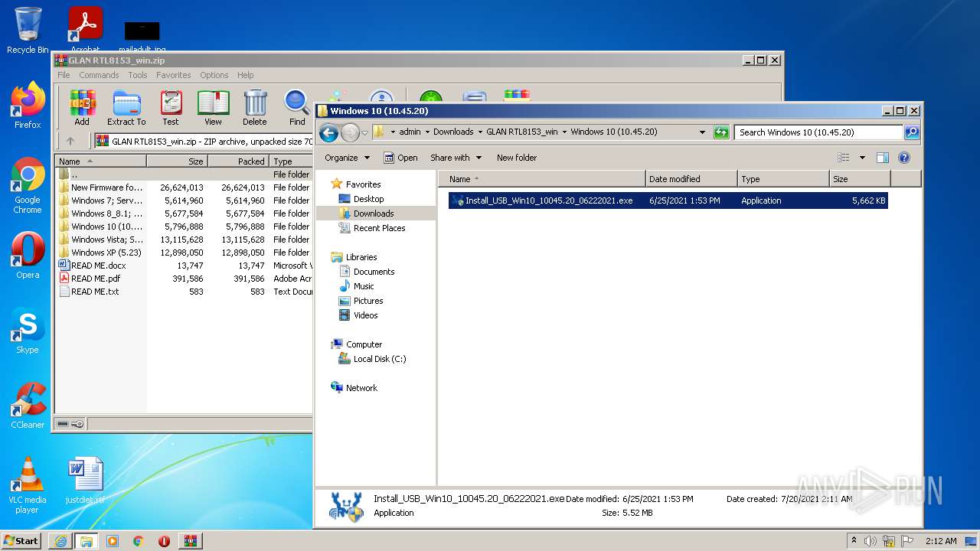Click the Find icon in WinRAR toolbar
Viewport: 980px width, 551px height.
point(297,108)
